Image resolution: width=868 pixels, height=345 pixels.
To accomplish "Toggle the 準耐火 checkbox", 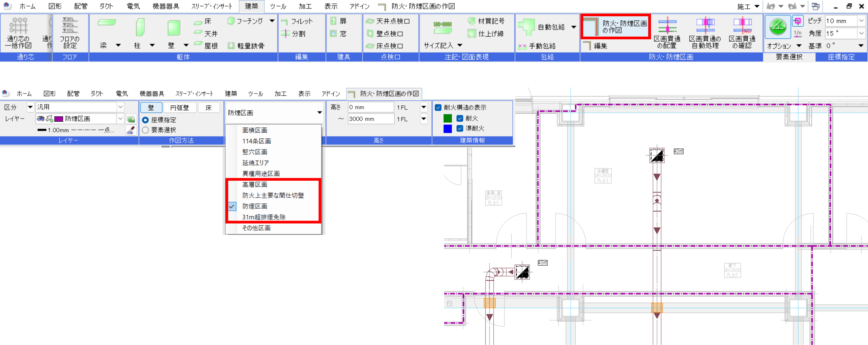I will [x=460, y=128].
